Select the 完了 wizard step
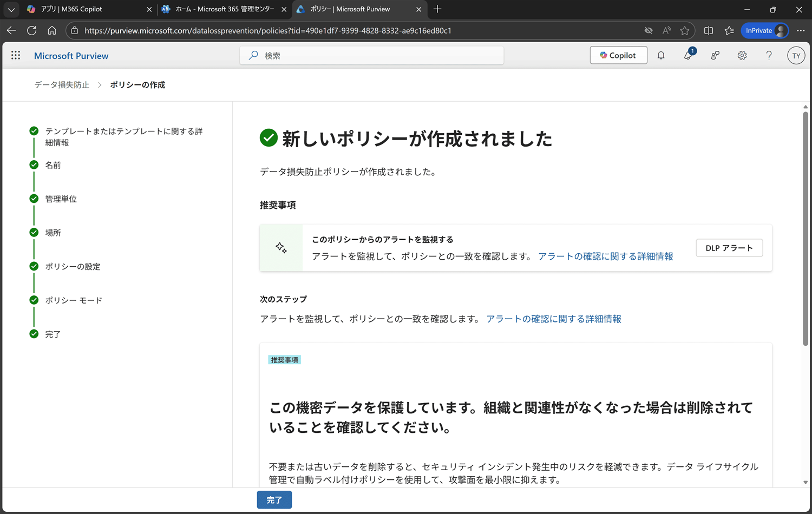Screen dimensions: 812x514 53,334
